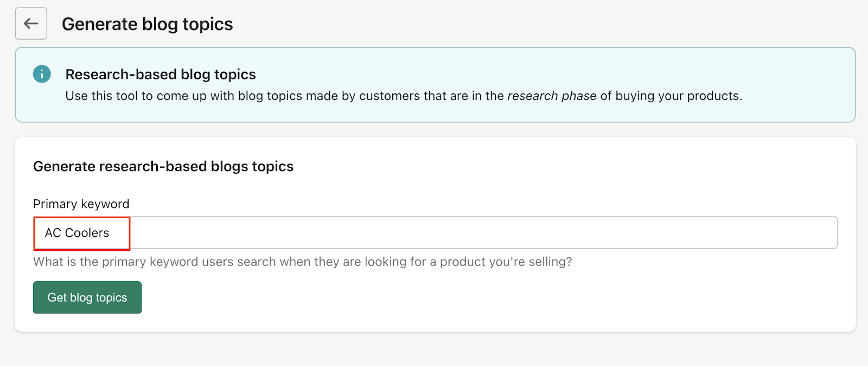
Task: Click the Research-based blog topics banner heading
Action: [161, 74]
